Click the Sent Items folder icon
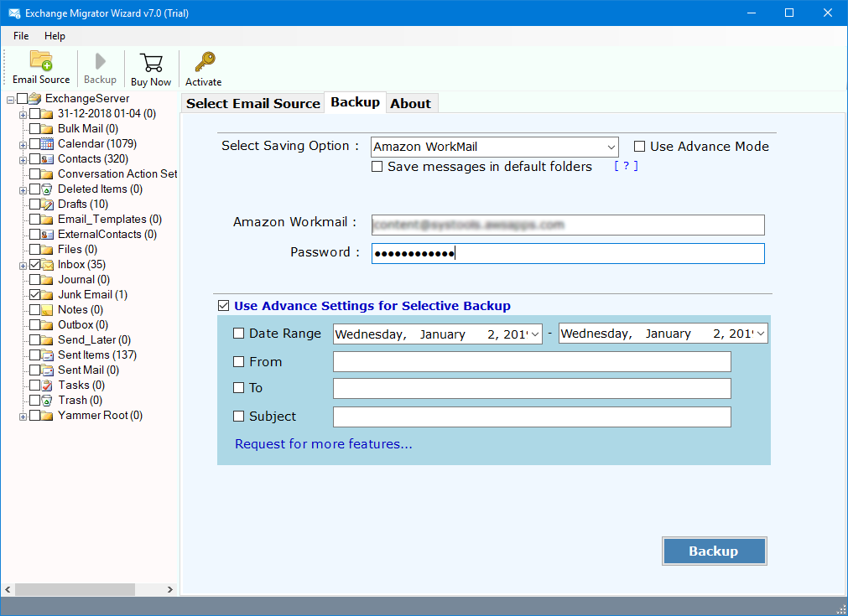This screenshot has height=616, width=848. [x=47, y=355]
